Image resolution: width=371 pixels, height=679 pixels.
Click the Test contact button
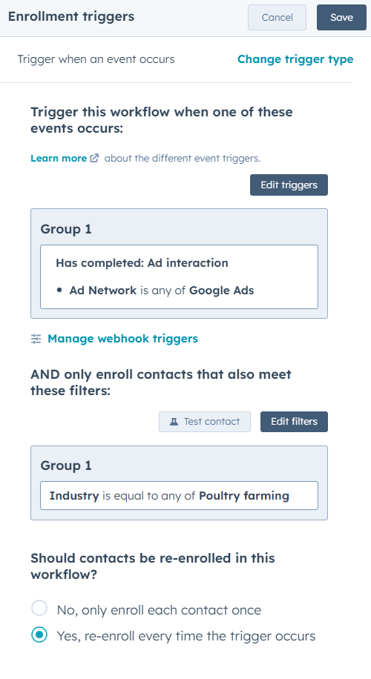tap(205, 422)
